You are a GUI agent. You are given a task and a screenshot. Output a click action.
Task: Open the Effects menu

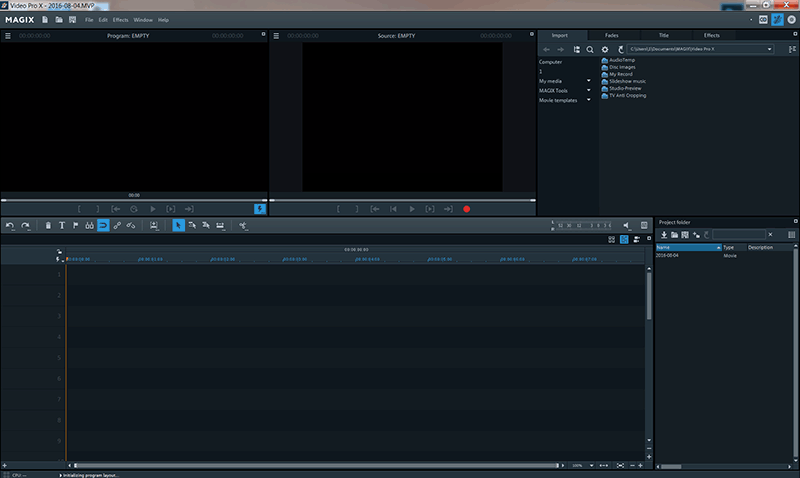coord(120,20)
